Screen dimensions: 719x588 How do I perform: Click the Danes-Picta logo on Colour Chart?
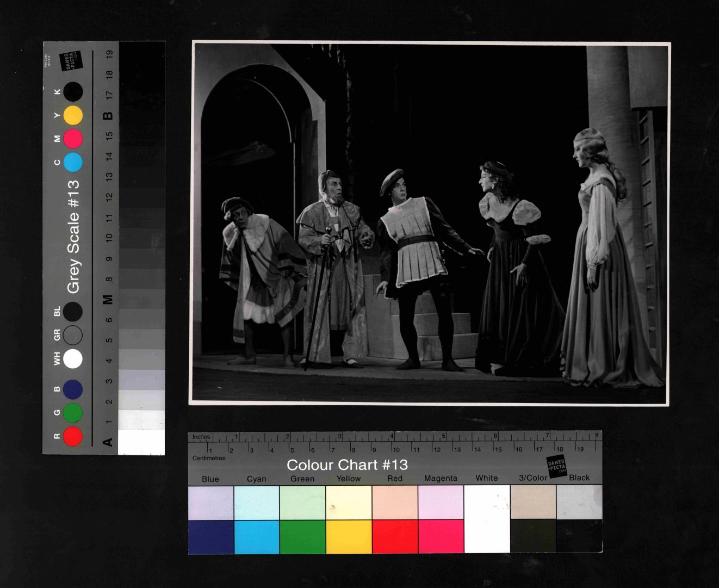556,466
